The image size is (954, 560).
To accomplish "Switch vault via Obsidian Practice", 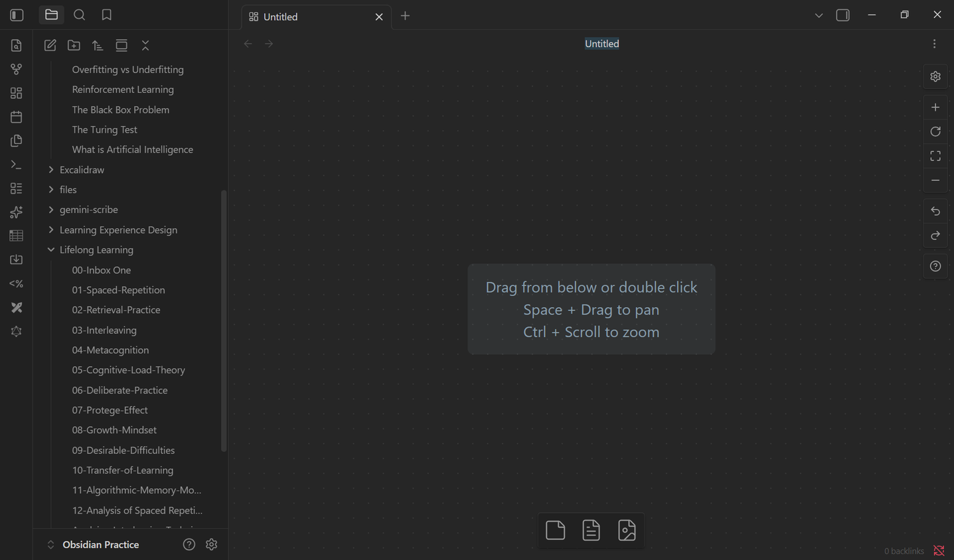I will tap(100, 545).
